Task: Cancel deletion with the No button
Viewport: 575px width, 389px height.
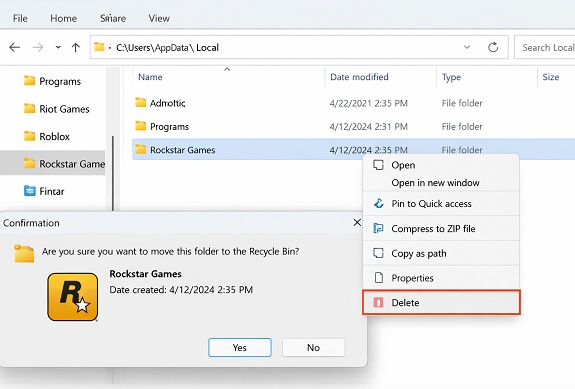Action: (x=314, y=347)
